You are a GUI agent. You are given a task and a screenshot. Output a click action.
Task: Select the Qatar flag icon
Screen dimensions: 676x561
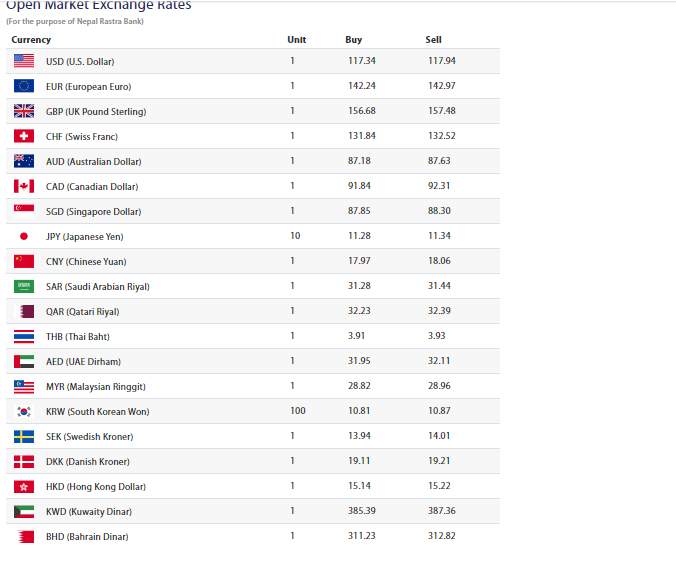(24, 311)
